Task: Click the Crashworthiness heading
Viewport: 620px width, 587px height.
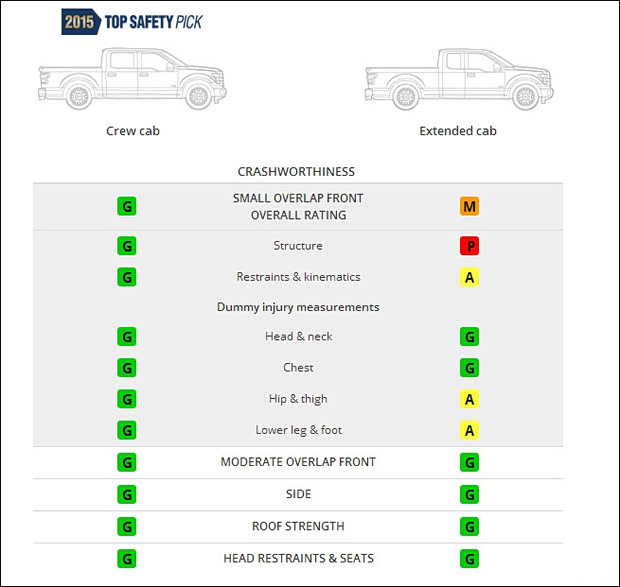Action: (x=296, y=171)
